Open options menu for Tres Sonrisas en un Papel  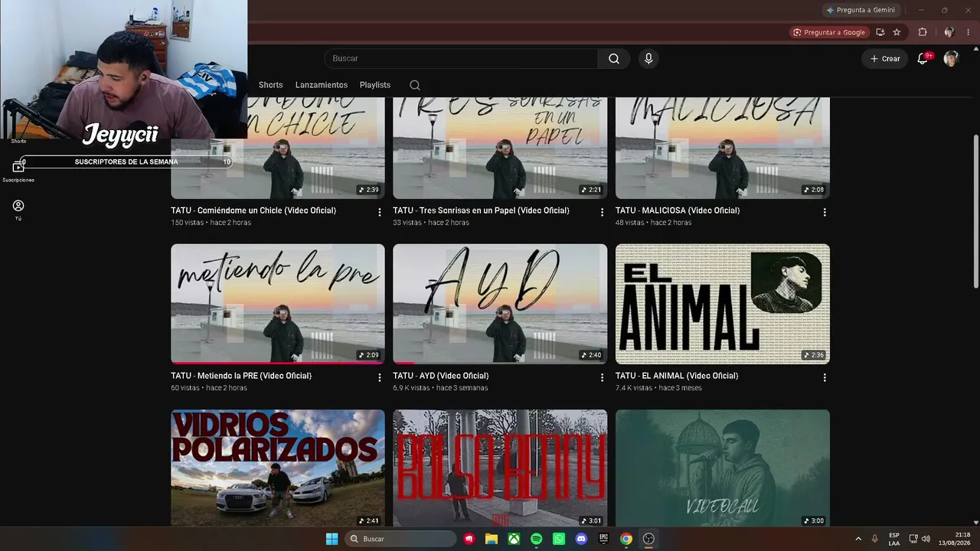(602, 212)
